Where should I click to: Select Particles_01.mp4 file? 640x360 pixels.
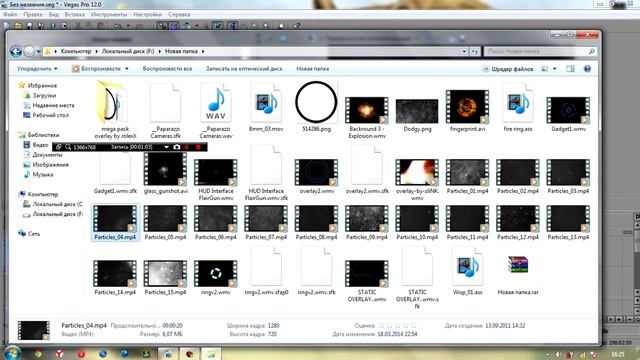point(467,176)
